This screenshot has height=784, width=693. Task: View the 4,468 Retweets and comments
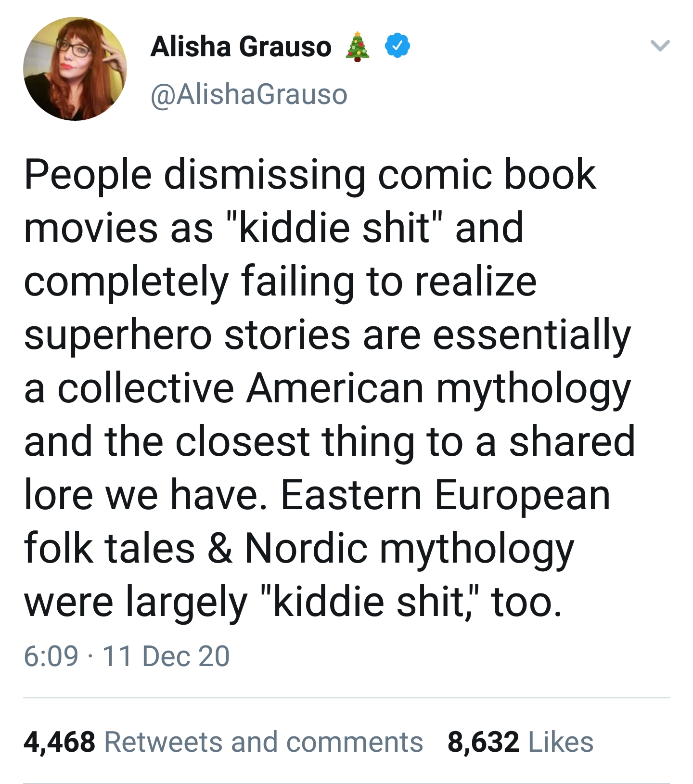click(223, 742)
